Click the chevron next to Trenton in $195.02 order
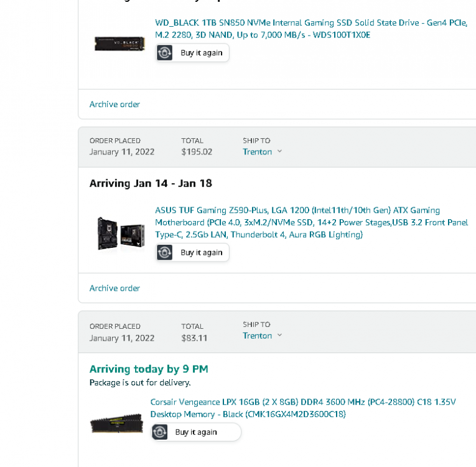This screenshot has width=476, height=467. pos(279,151)
